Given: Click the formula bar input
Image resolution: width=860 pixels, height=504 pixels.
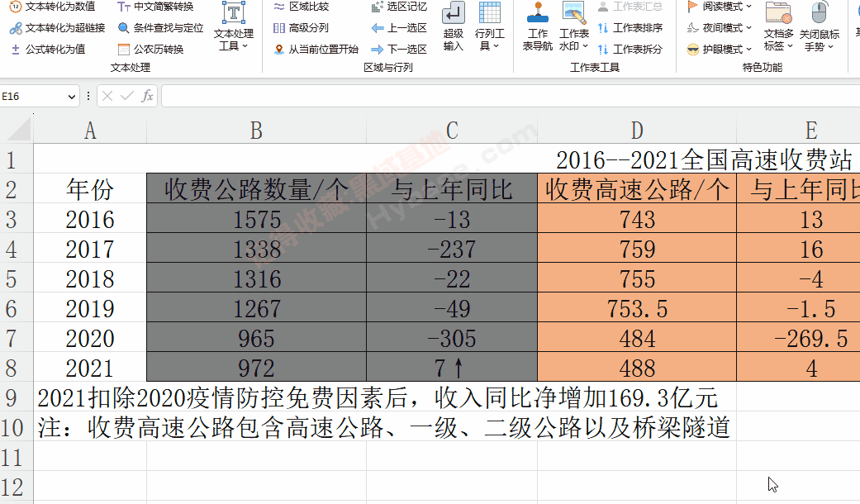Looking at the screenshot, I should (x=510, y=97).
